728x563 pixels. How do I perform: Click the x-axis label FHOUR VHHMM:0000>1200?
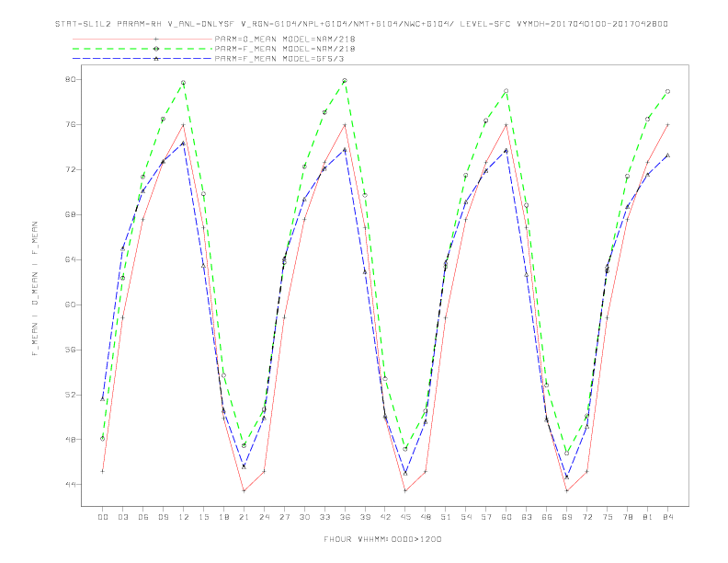tap(382, 539)
